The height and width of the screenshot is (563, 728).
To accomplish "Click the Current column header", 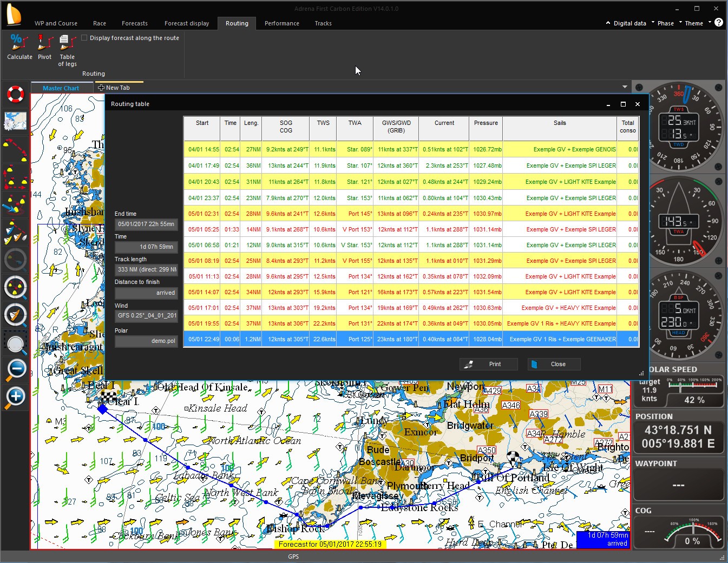I will [x=444, y=129].
